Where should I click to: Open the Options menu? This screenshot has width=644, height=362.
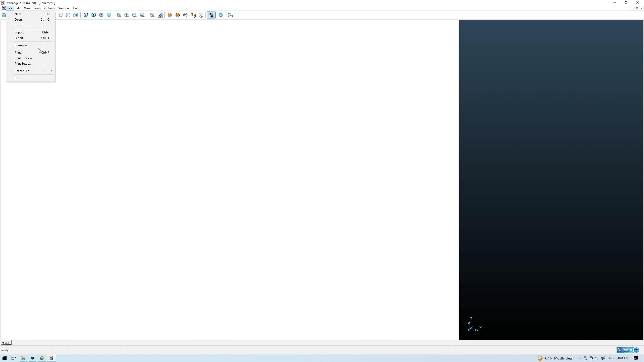point(49,8)
